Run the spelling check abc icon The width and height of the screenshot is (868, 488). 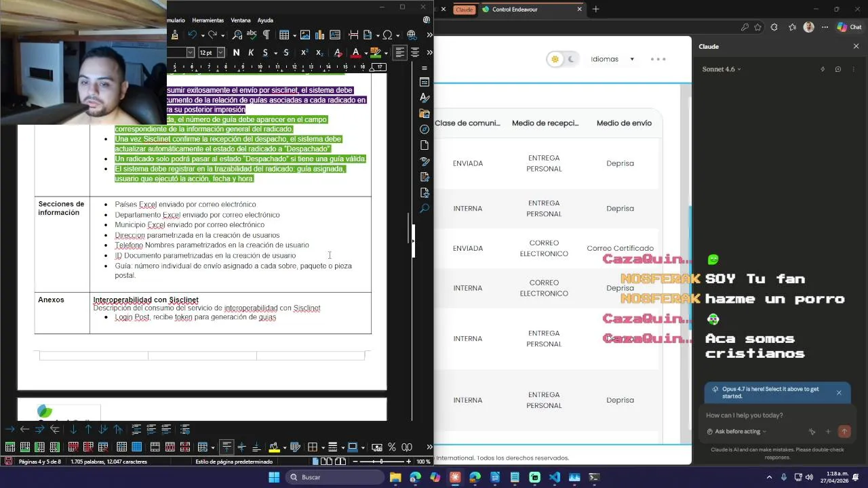coord(252,35)
